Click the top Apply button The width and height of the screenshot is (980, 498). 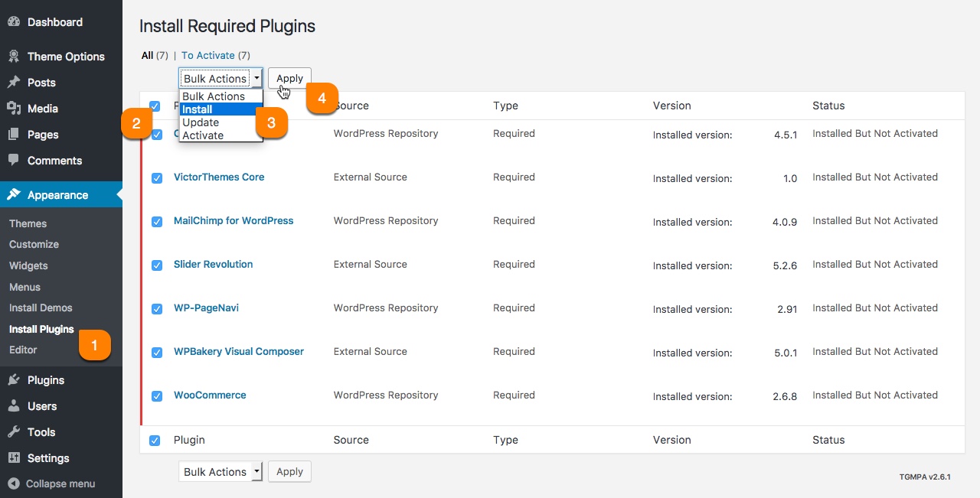pos(289,77)
